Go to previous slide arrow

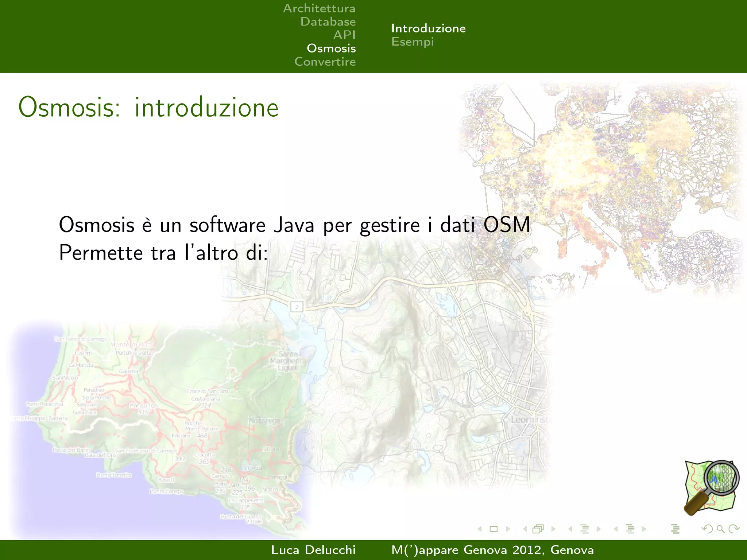480,529
